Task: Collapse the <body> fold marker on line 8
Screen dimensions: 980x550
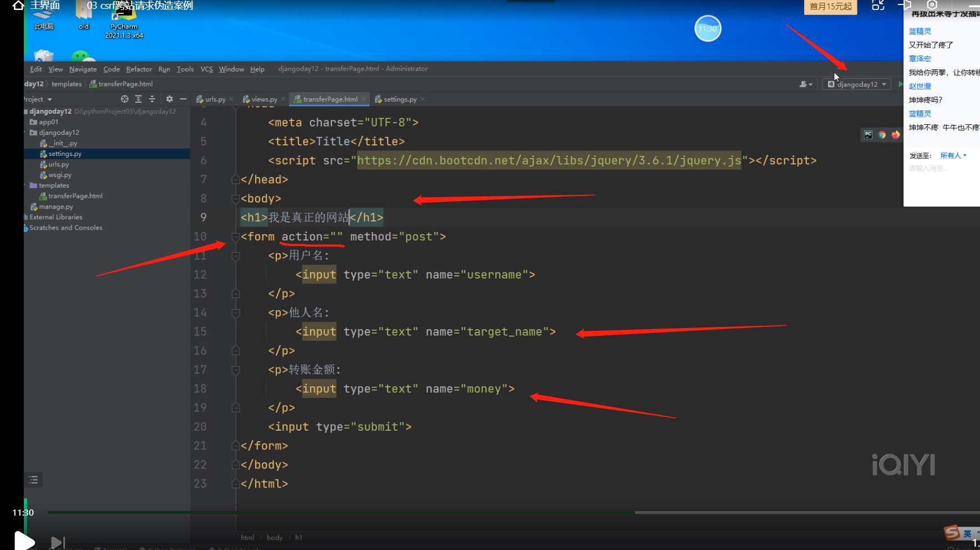Action: coord(236,199)
